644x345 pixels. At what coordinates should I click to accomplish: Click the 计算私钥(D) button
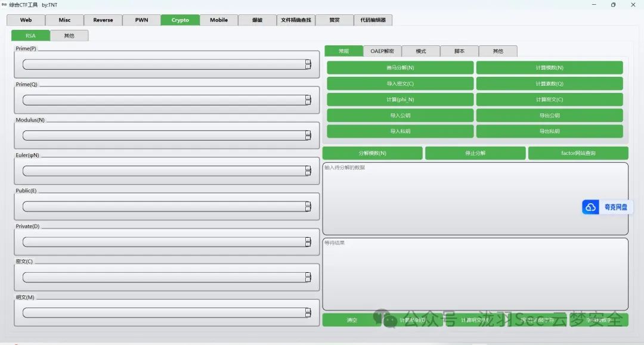click(x=414, y=320)
